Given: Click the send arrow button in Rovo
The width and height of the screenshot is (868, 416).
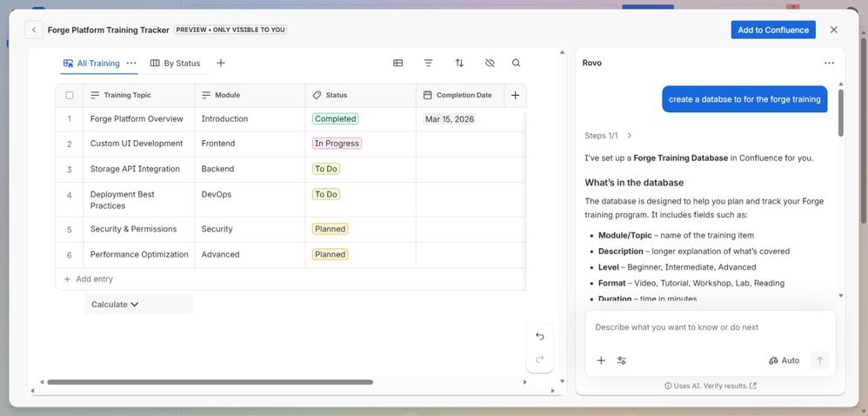Looking at the screenshot, I should coord(820,360).
